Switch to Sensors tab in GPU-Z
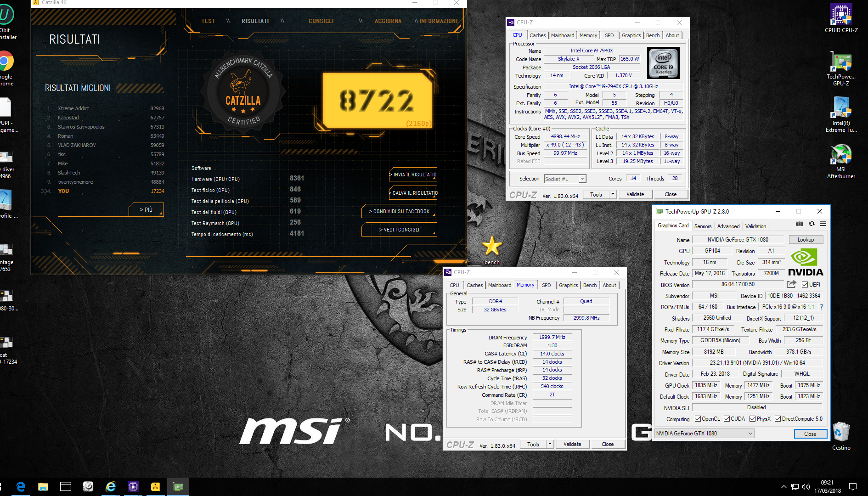This screenshot has height=496, width=868. 703,226
